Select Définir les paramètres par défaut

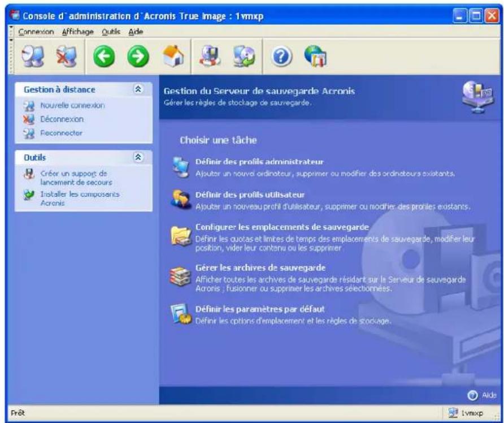(x=260, y=309)
